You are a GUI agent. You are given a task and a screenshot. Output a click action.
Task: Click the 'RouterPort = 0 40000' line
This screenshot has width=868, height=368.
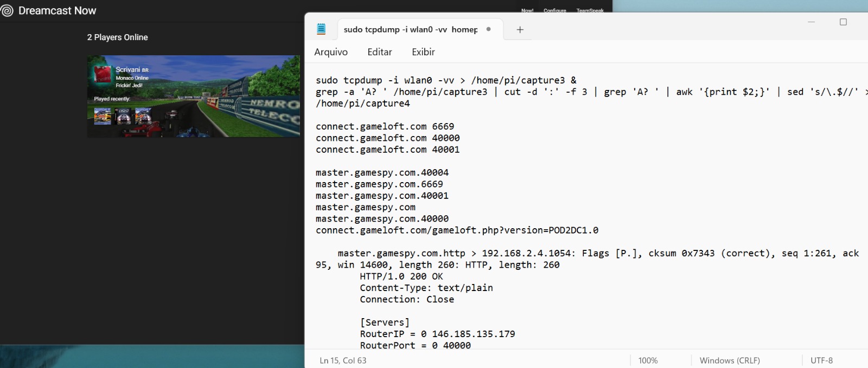coord(415,345)
